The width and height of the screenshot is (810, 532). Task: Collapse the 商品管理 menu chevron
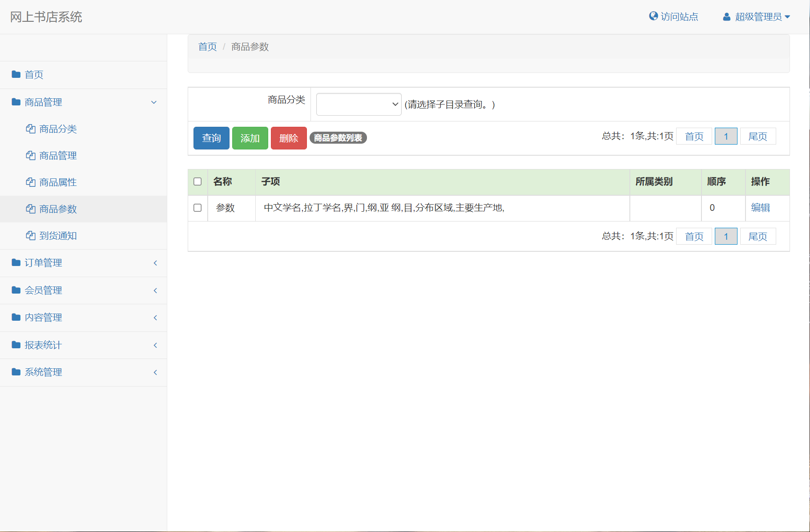pyautogui.click(x=154, y=102)
